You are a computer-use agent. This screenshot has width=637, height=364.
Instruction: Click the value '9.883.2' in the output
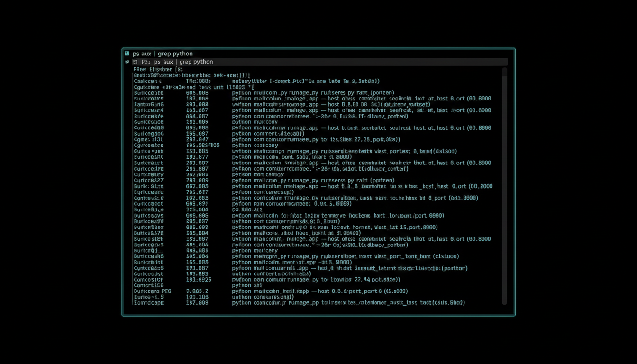point(197,291)
